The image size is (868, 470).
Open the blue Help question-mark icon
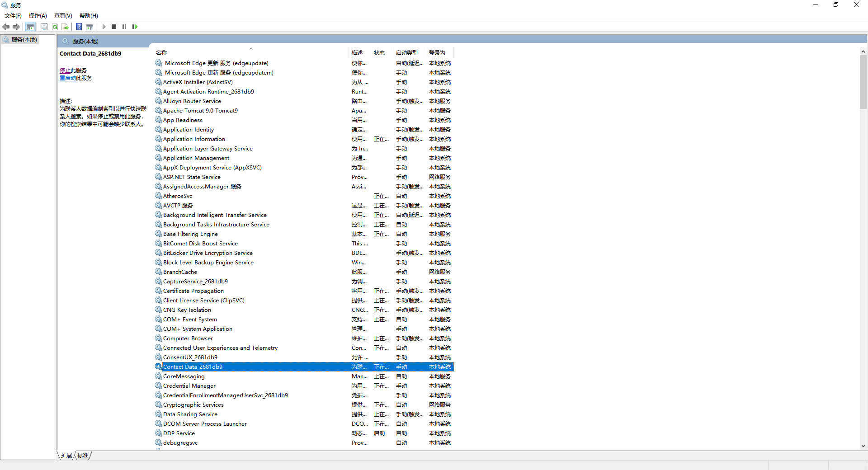[79, 27]
